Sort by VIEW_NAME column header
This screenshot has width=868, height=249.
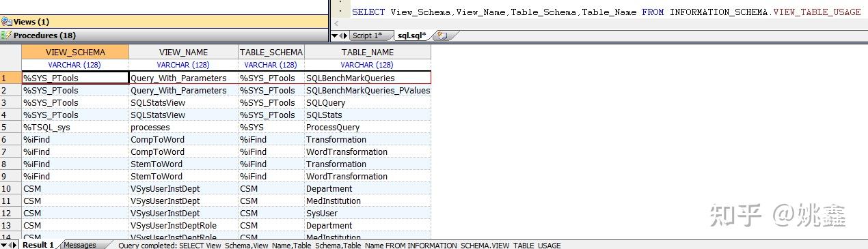(183, 52)
